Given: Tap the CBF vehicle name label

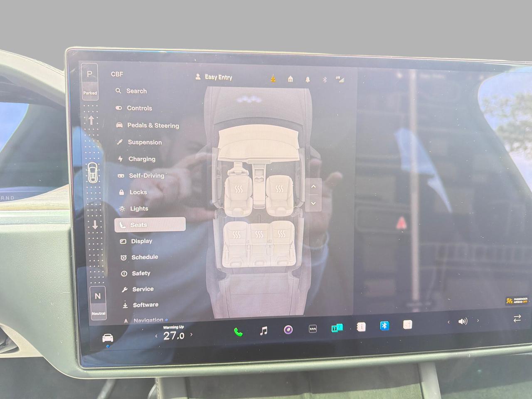Looking at the screenshot, I should [x=117, y=74].
